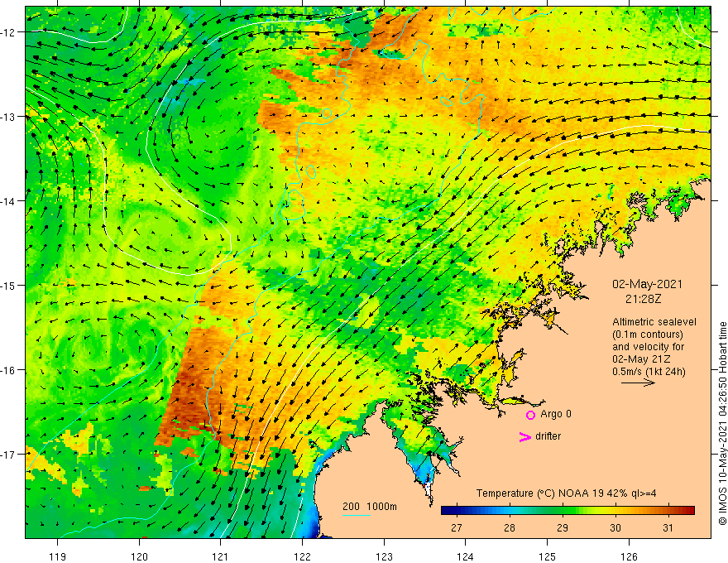Click the longitude 125 axis label
The height and width of the screenshot is (563, 728).
point(547,556)
